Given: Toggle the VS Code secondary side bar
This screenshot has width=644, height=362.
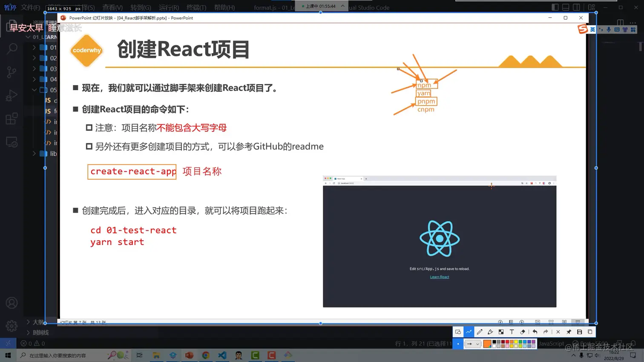Looking at the screenshot, I should pyautogui.click(x=576, y=7).
